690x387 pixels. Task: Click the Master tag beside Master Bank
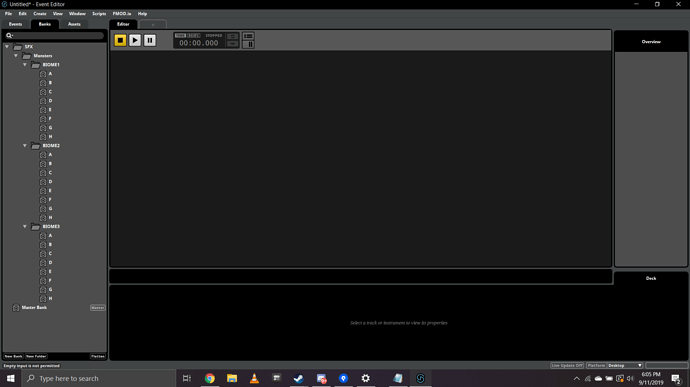[98, 308]
